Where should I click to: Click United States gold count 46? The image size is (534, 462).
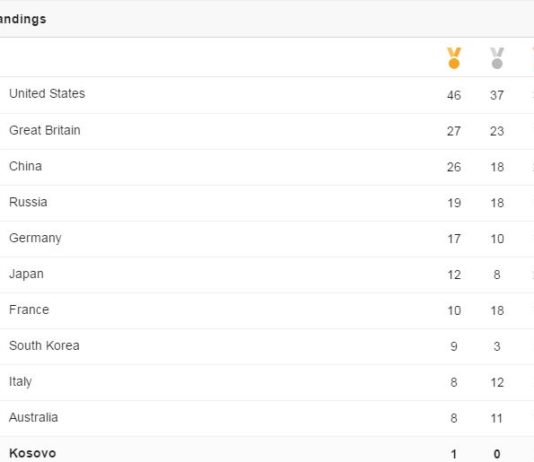pyautogui.click(x=454, y=95)
